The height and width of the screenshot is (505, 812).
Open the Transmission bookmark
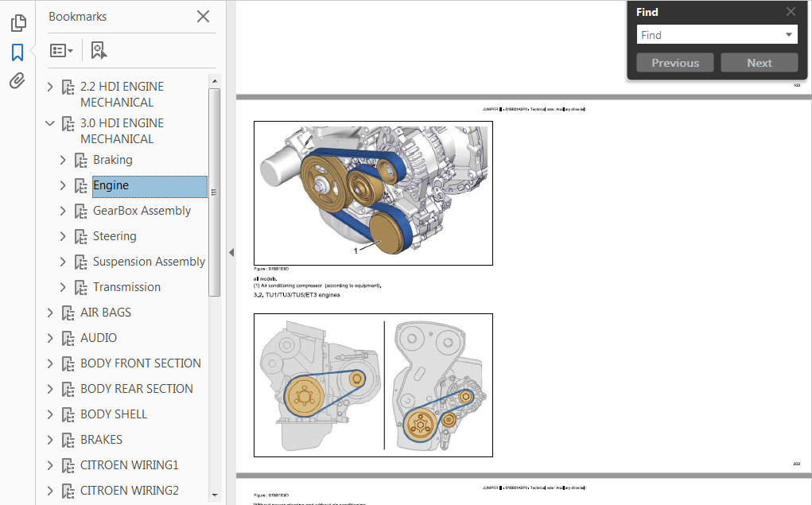click(126, 287)
